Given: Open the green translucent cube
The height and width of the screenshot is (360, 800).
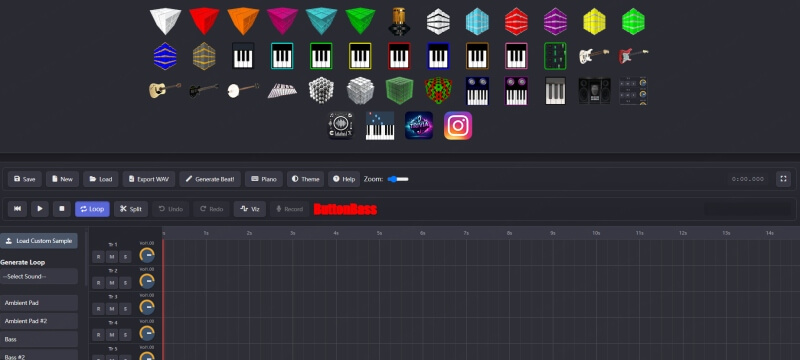Looking at the screenshot, I should 399,91.
